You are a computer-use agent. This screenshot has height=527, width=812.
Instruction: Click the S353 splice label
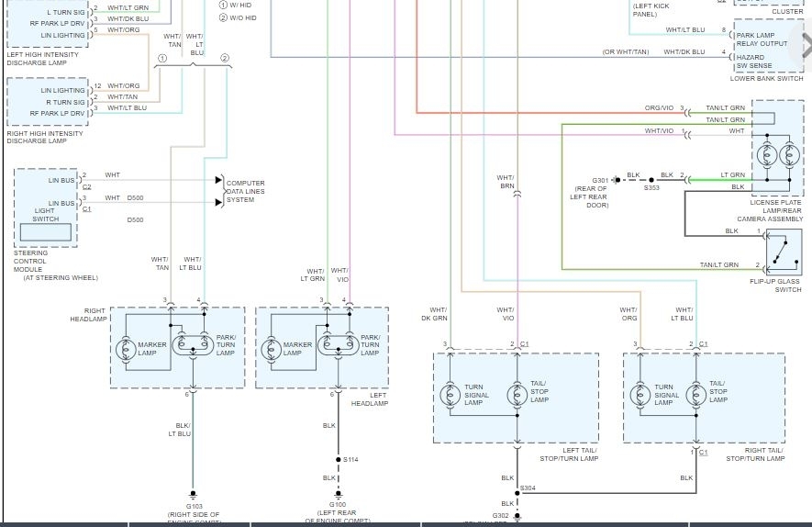point(651,187)
